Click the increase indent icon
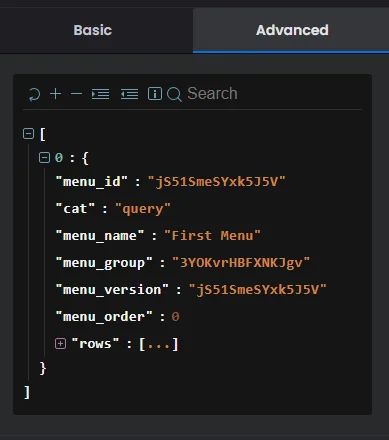Viewport: 389px width, 440px height. click(100, 94)
